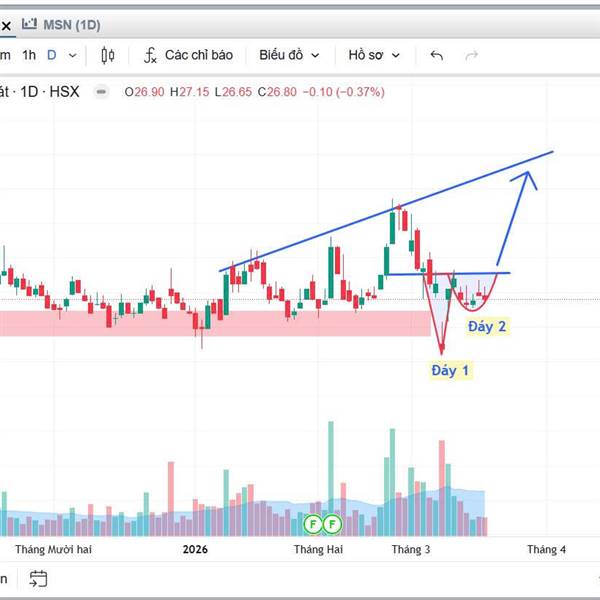Screen dimensions: 600x600
Task: Open the candlestick chart type selector
Action: point(108,55)
